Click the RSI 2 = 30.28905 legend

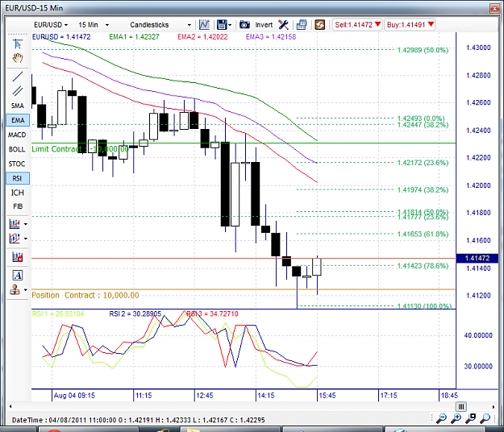click(135, 314)
